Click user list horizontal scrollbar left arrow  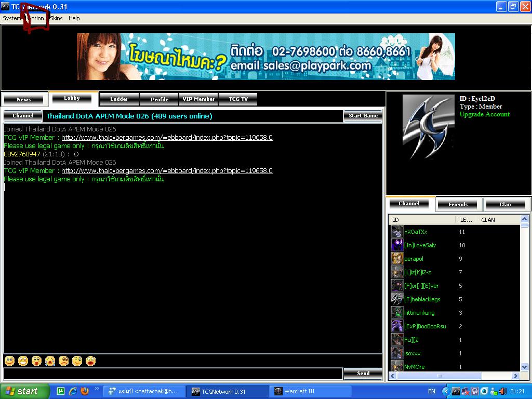tap(393, 376)
